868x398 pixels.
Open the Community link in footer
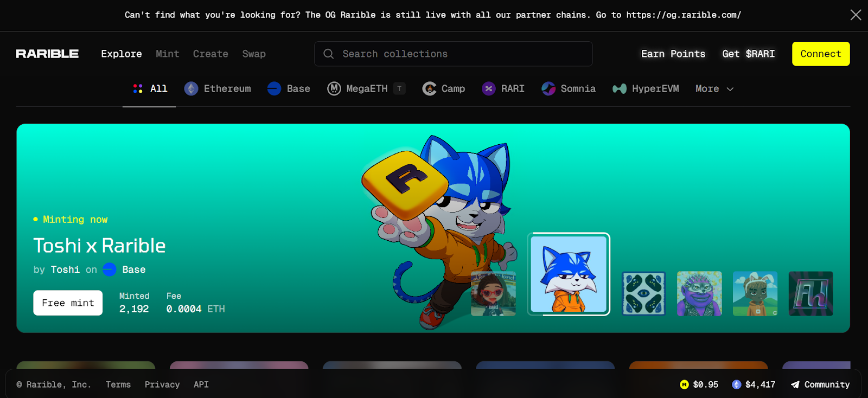827,384
